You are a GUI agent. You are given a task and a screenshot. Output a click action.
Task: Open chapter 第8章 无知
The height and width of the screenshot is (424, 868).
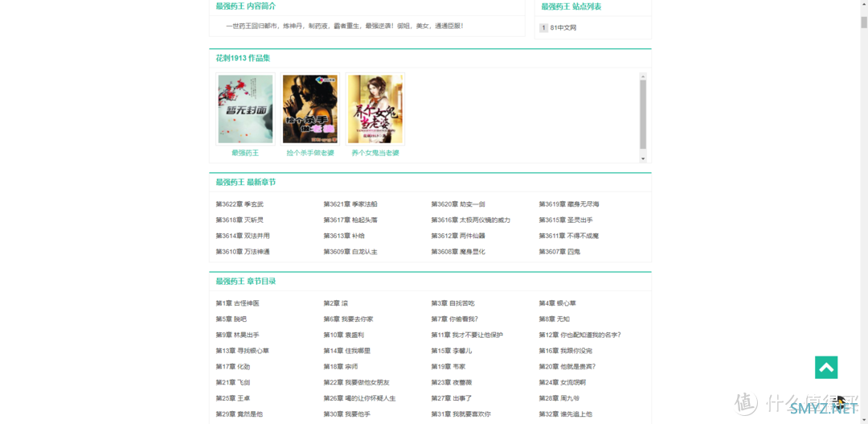555,319
